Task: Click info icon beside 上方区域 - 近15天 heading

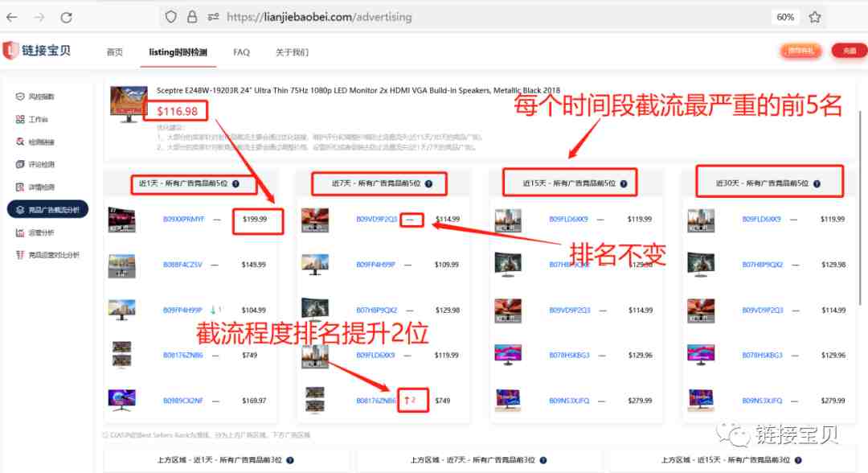Action: [x=798, y=460]
